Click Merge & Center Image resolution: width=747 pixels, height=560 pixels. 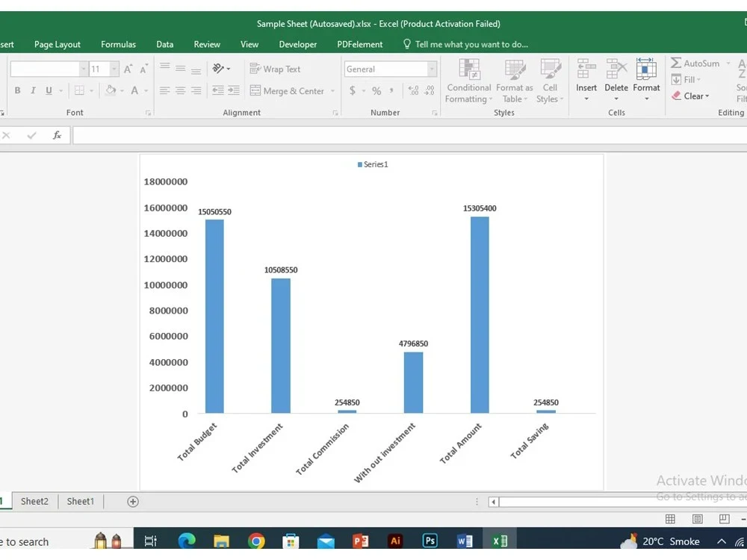287,90
